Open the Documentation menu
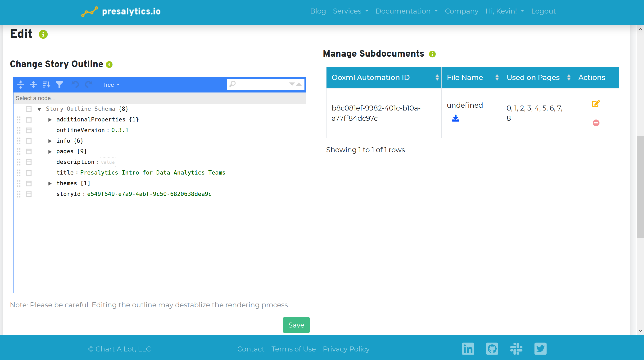Screen dimensions: 644x360 click(x=407, y=11)
